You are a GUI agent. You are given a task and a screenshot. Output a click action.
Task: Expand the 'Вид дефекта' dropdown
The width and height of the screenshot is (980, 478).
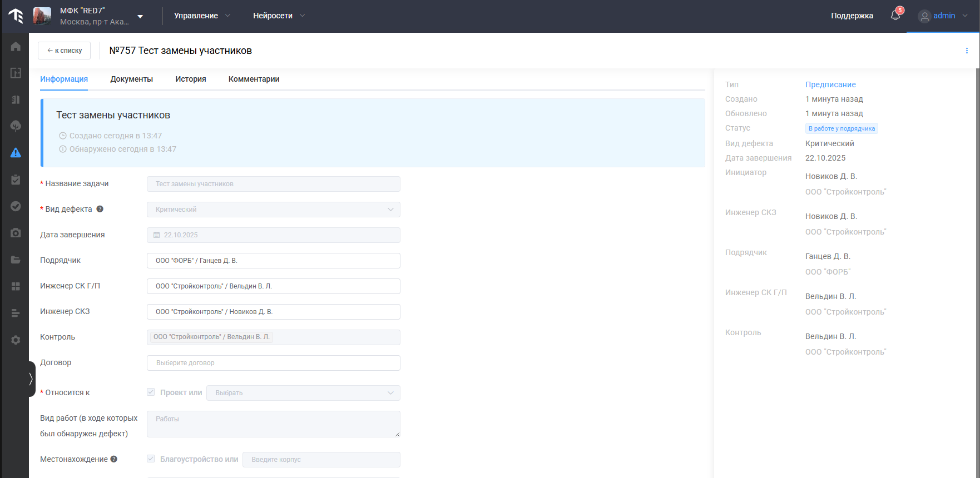tap(273, 210)
